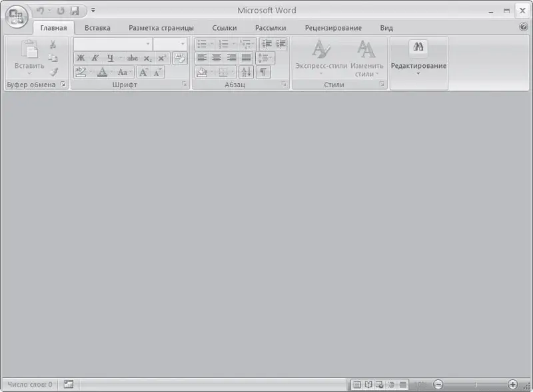
Task: Click the Center alignment icon
Action: coord(217,58)
